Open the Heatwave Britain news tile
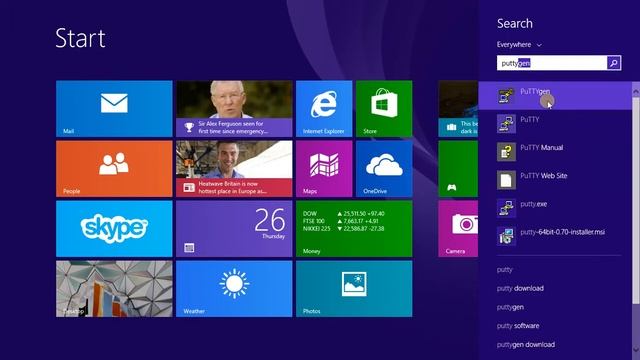The height and width of the screenshot is (360, 640). (234, 169)
